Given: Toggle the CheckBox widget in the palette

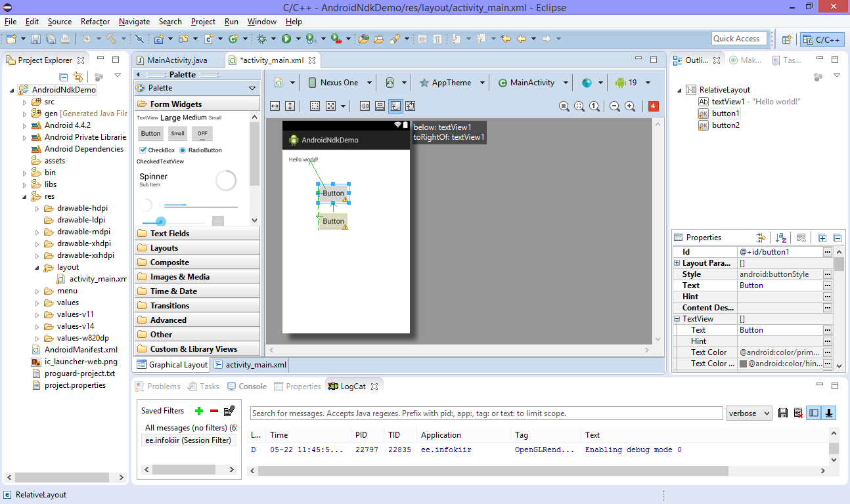Looking at the screenshot, I should (x=157, y=150).
